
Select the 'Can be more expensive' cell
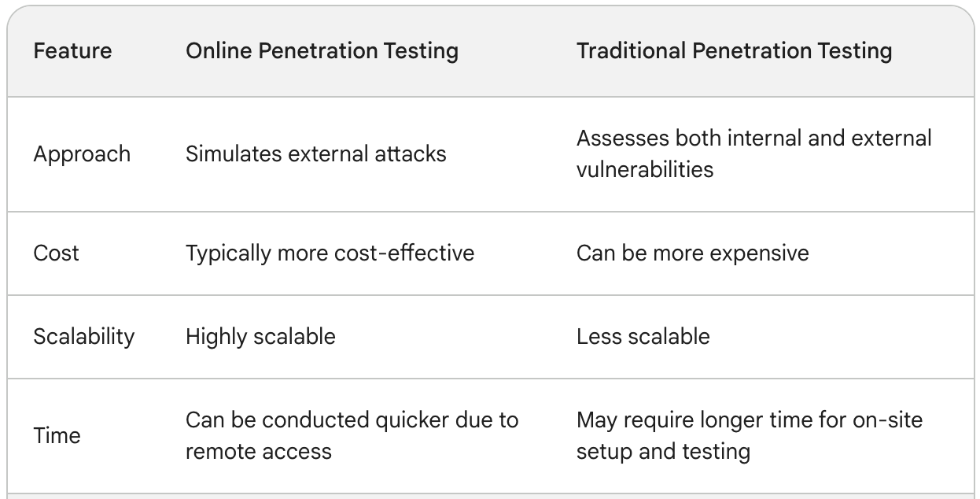coord(692,253)
